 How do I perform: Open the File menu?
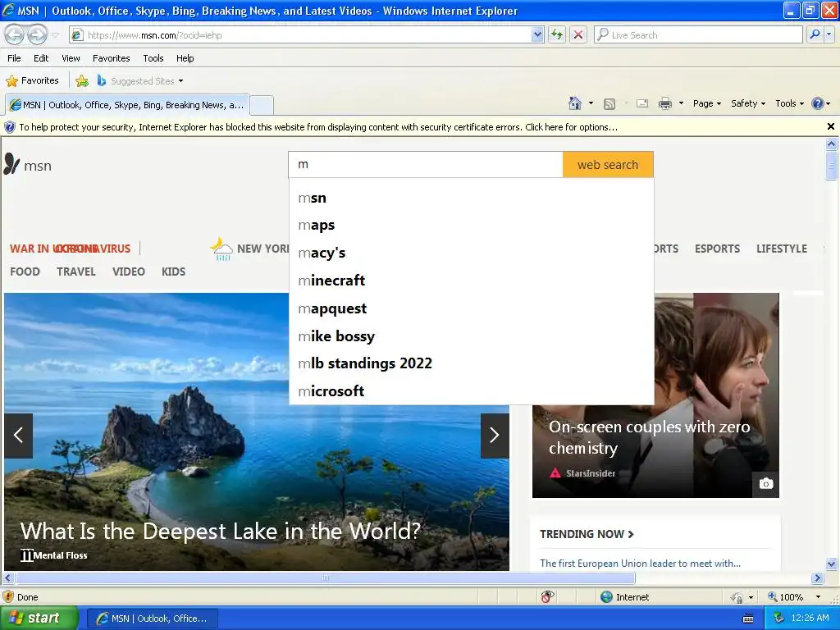pyautogui.click(x=14, y=58)
